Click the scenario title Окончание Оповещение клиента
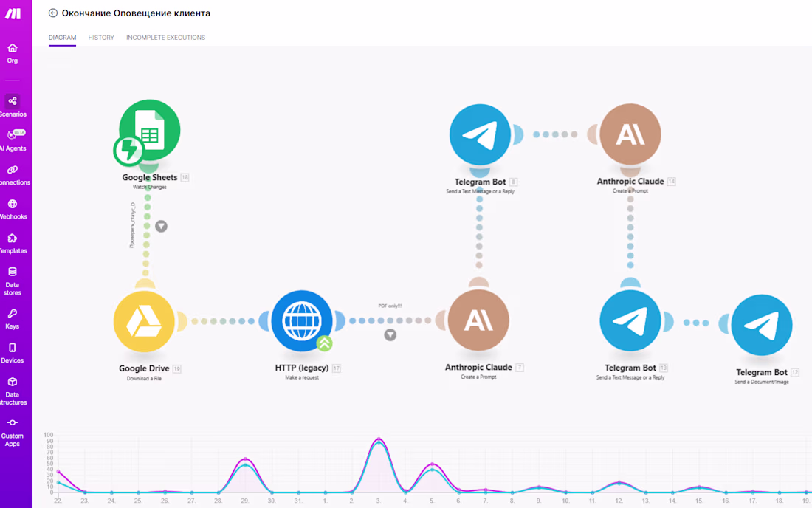Viewport: 812px width, 508px height. [x=137, y=13]
